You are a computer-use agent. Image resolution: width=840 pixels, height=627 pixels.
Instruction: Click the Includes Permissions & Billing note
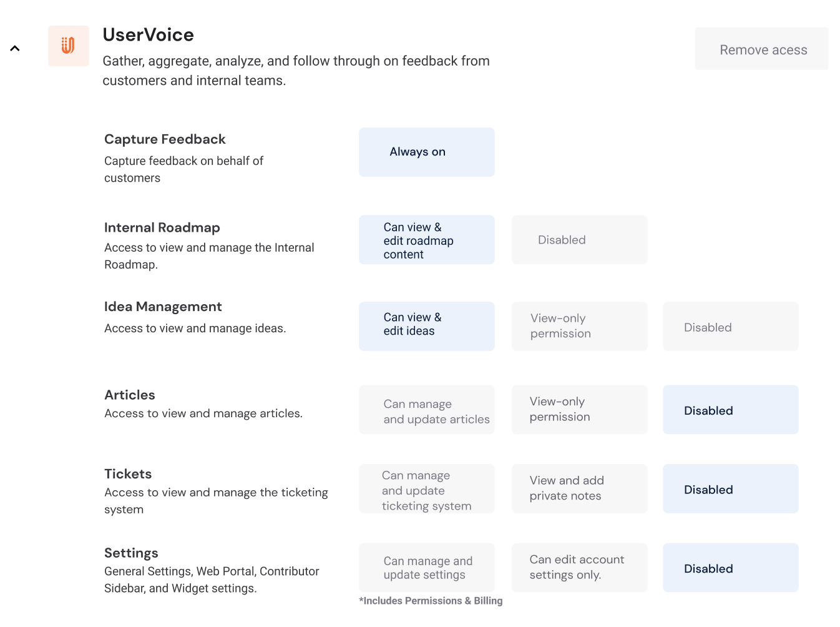point(431,601)
